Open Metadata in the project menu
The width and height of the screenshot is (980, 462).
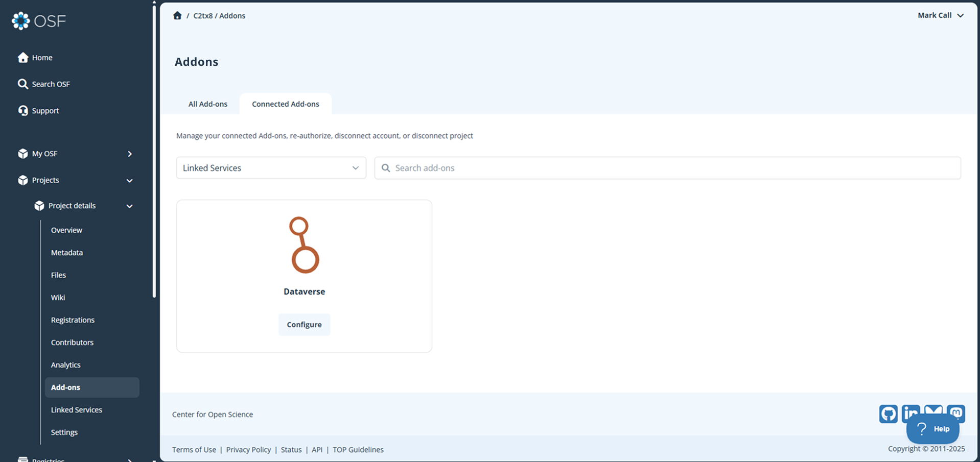67,252
